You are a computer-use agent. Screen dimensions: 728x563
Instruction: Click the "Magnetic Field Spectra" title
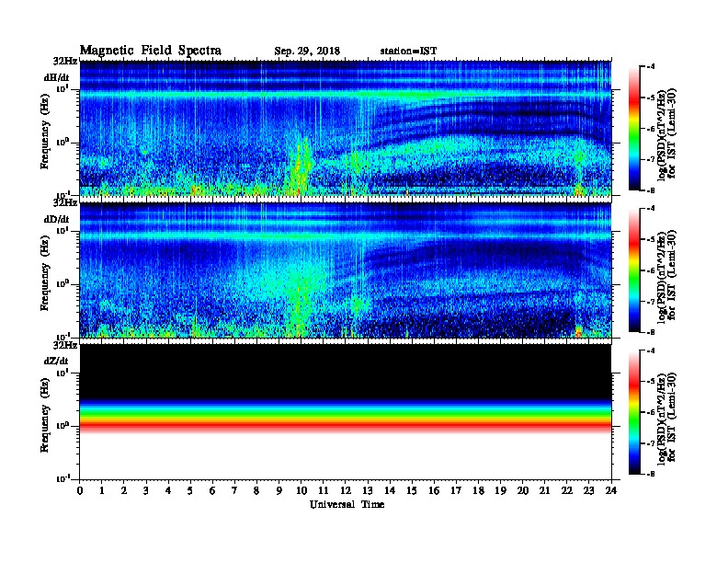tap(151, 51)
